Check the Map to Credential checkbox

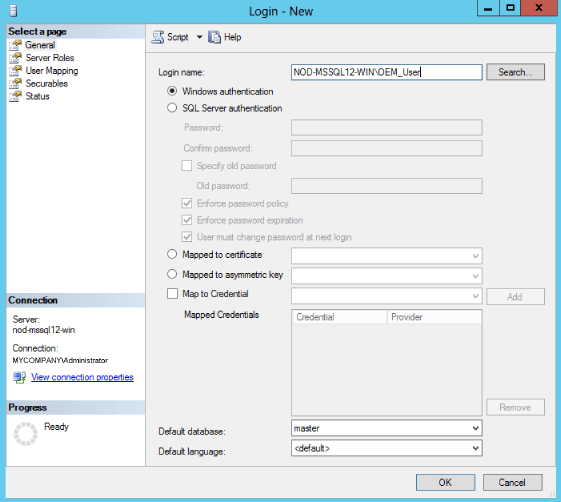pyautogui.click(x=172, y=294)
